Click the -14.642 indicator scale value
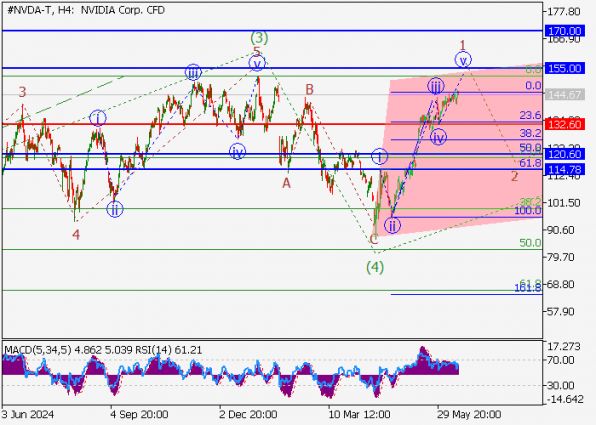This screenshot has height=425, width=596. point(565,399)
